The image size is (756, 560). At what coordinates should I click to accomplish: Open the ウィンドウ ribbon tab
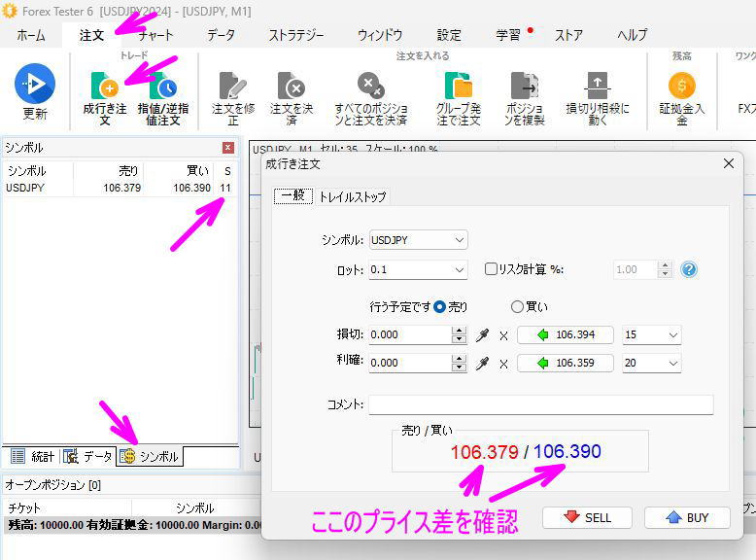tap(379, 35)
